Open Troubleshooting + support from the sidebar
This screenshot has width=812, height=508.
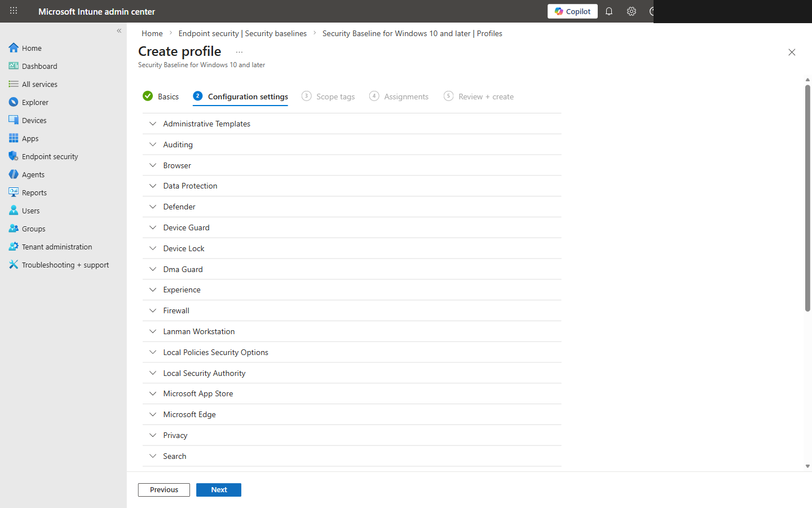tap(65, 264)
